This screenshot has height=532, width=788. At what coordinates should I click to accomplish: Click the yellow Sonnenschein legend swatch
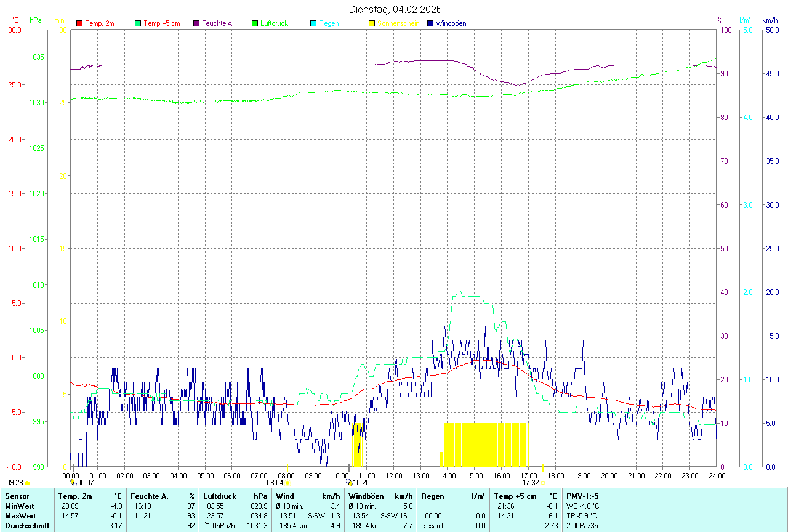372,23
